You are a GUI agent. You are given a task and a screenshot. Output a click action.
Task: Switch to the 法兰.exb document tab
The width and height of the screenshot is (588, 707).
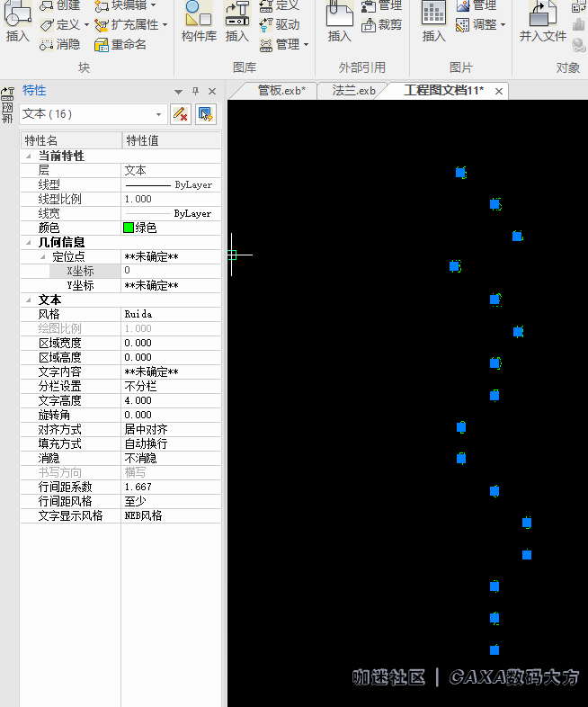(352, 90)
